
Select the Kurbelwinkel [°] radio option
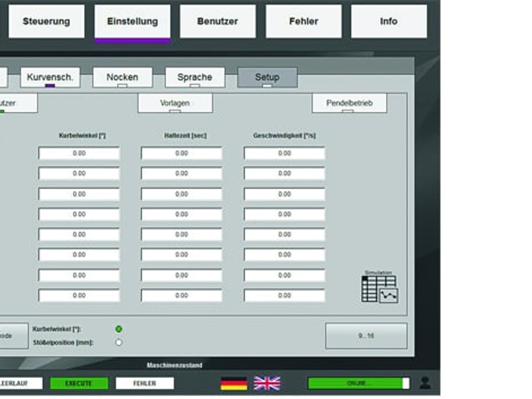coord(119,329)
